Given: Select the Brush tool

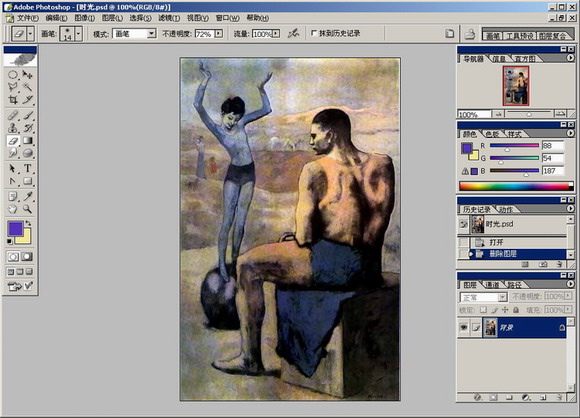Looking at the screenshot, I should (x=27, y=115).
